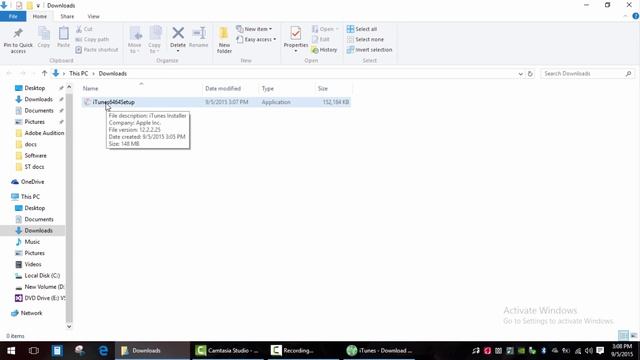Switch to the Share ribbon tab
The width and height of the screenshot is (640, 360).
pyautogui.click(x=67, y=16)
